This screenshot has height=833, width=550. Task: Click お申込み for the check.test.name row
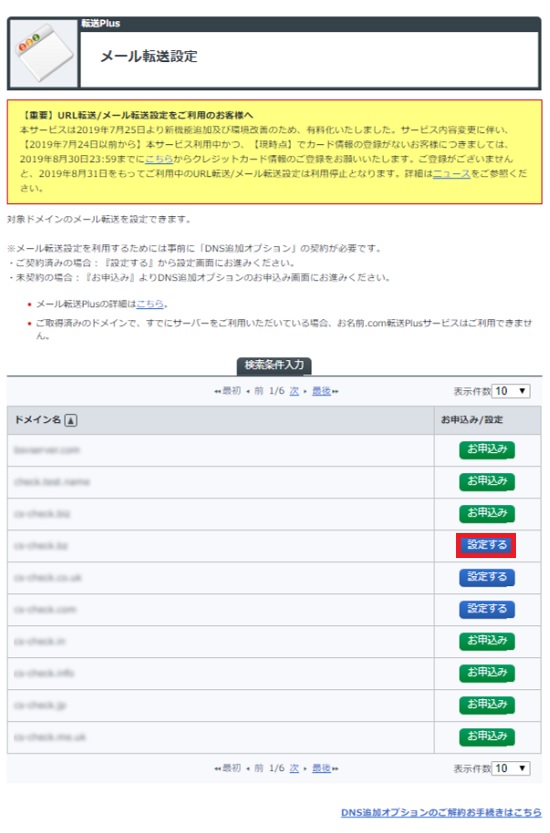487,481
